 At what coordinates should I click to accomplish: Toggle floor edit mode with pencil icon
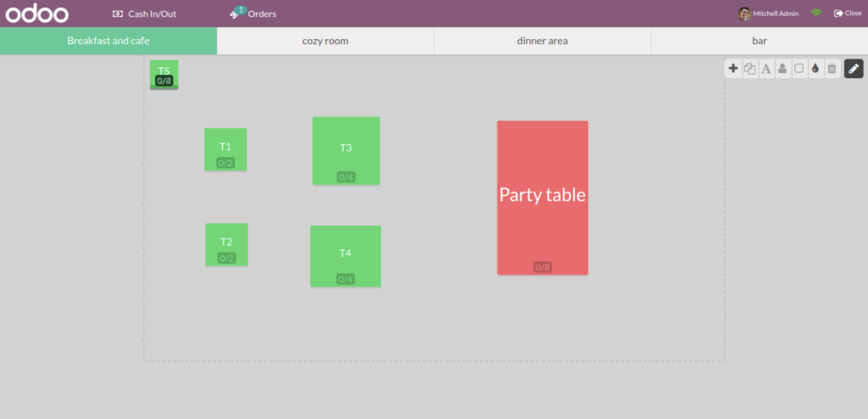click(x=854, y=69)
